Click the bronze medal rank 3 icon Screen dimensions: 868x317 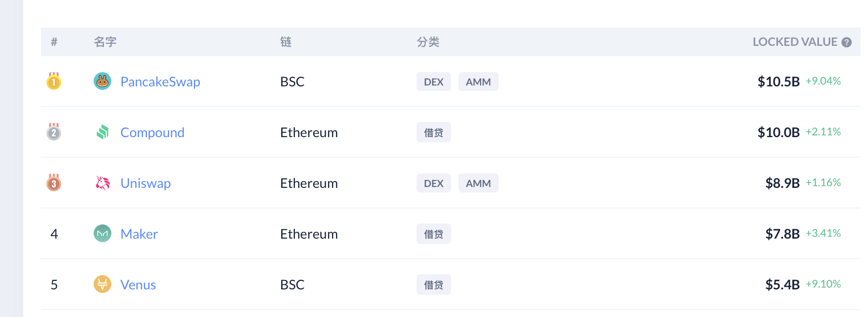(54, 183)
